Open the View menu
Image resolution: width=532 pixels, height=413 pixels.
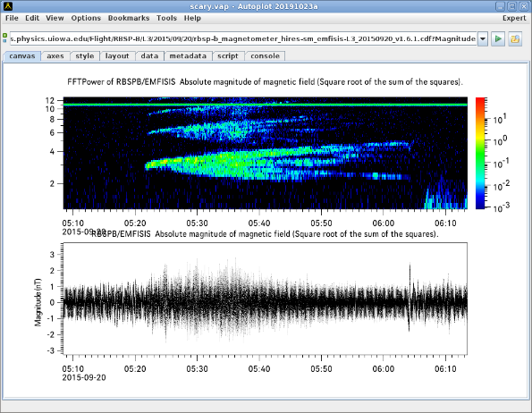[55, 18]
